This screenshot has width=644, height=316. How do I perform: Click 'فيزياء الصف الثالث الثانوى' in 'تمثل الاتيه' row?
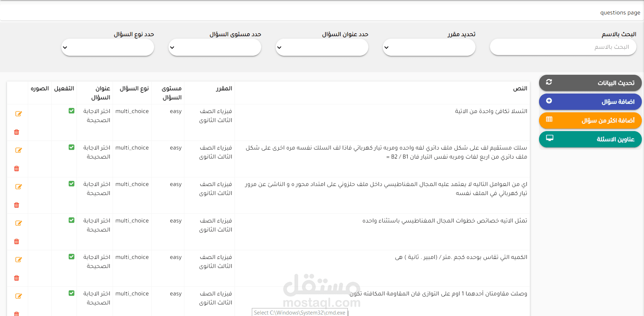tap(215, 225)
